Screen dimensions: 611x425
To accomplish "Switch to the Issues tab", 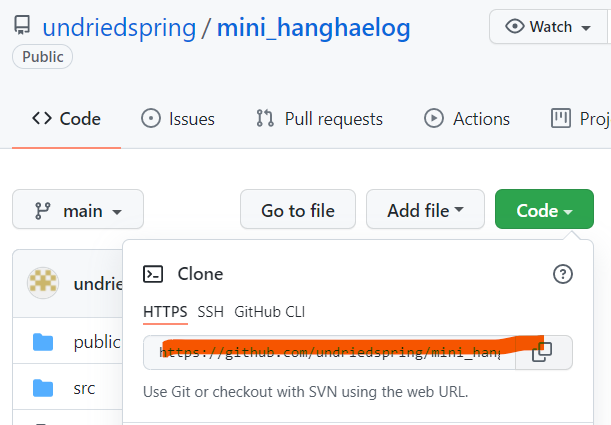I will click(x=178, y=119).
